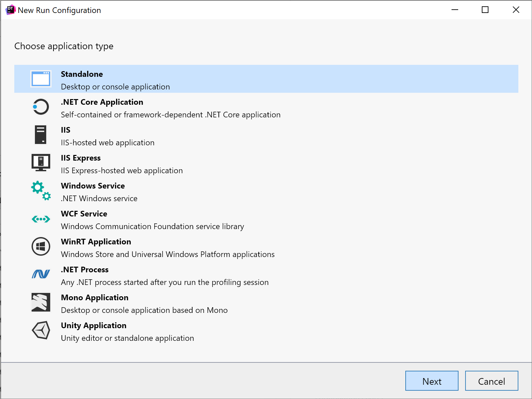This screenshot has width=532, height=399.
Task: Proceed with the Next button
Action: point(432,381)
